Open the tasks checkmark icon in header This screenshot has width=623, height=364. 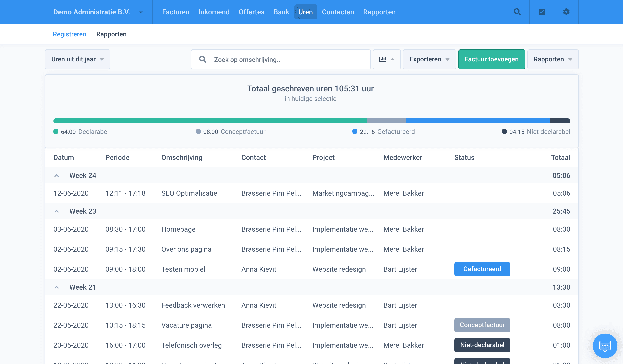pos(542,12)
